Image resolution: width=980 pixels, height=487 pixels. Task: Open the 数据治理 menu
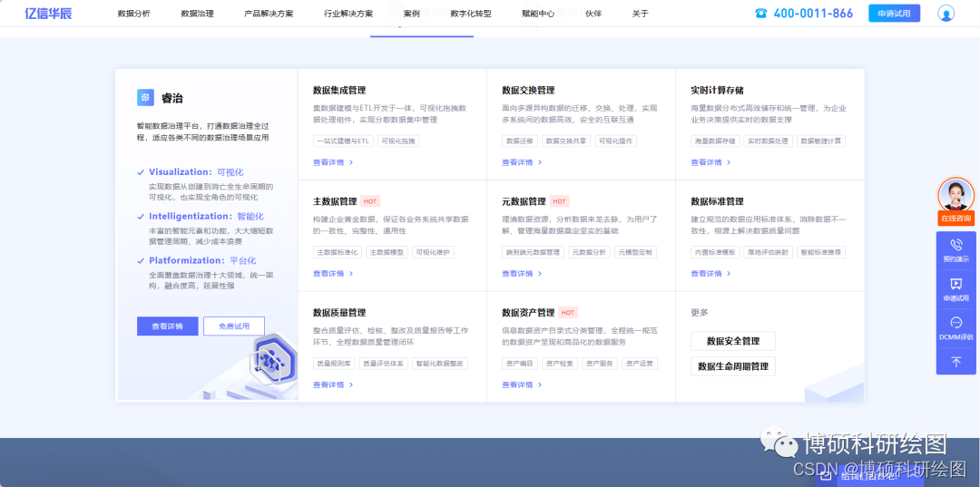click(x=197, y=14)
